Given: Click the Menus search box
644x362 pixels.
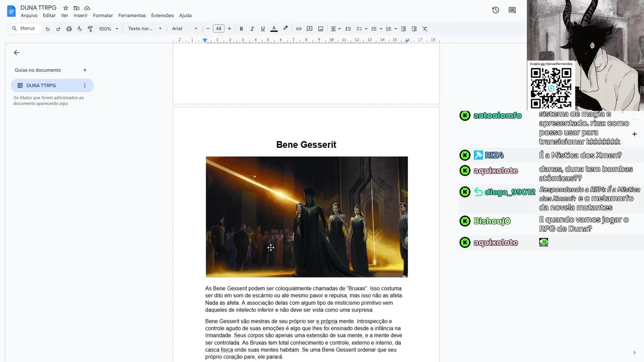Looking at the screenshot, I should tap(24, 29).
